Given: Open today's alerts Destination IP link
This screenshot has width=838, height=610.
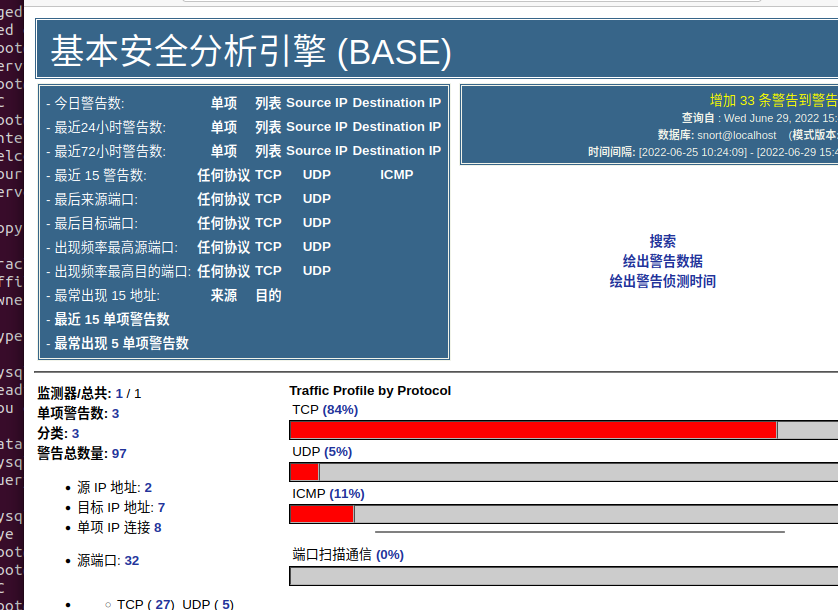Looking at the screenshot, I should pyautogui.click(x=397, y=103).
